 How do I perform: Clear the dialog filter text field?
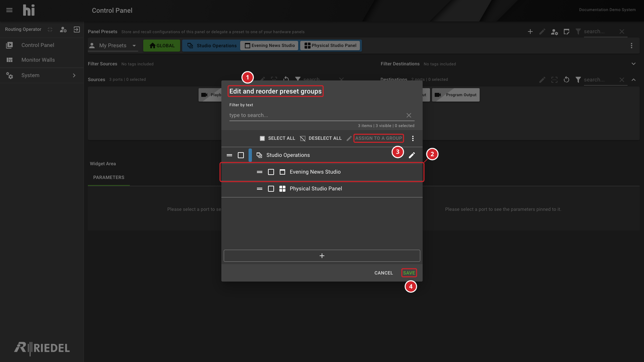[x=409, y=115]
